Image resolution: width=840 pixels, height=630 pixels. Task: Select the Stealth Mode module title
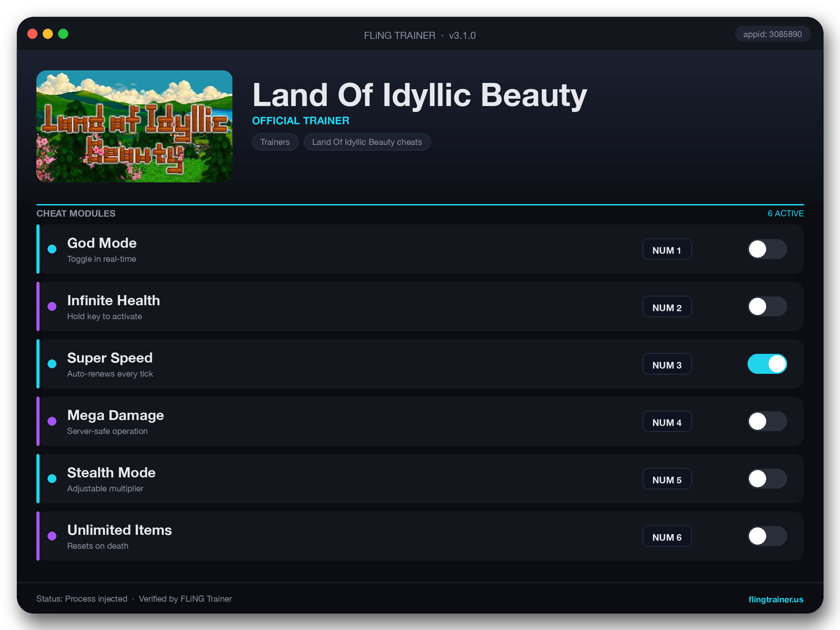pos(111,472)
